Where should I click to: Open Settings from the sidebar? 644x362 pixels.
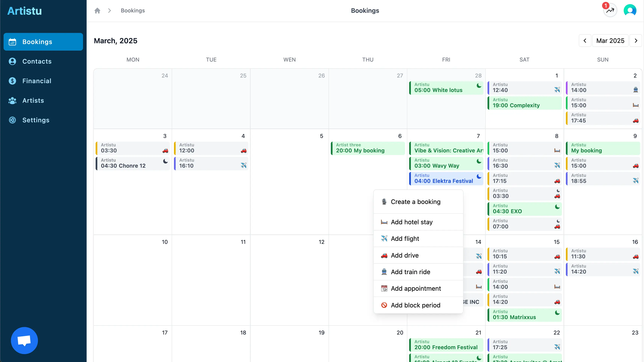click(36, 120)
